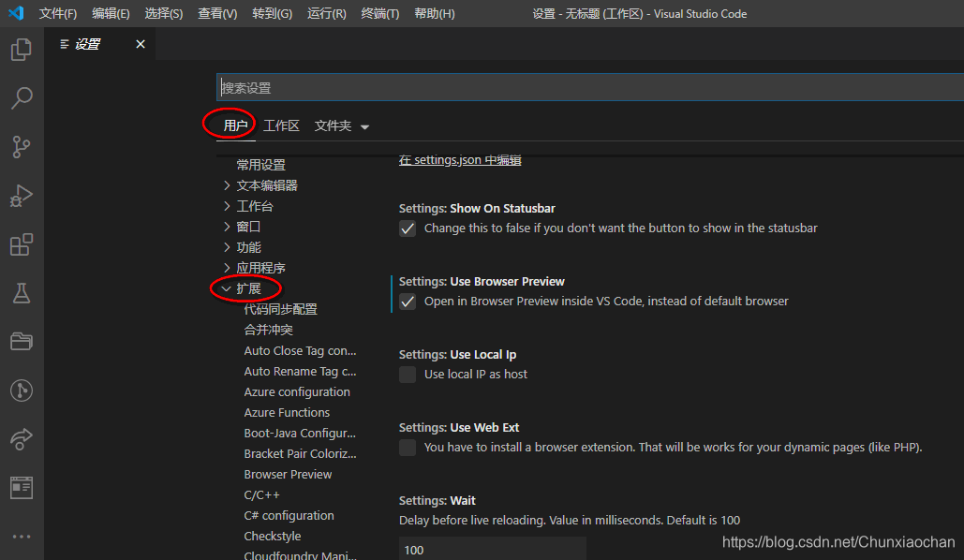Open the Git graph circular icon
Image resolution: width=964 pixels, height=560 pixels.
[22, 391]
